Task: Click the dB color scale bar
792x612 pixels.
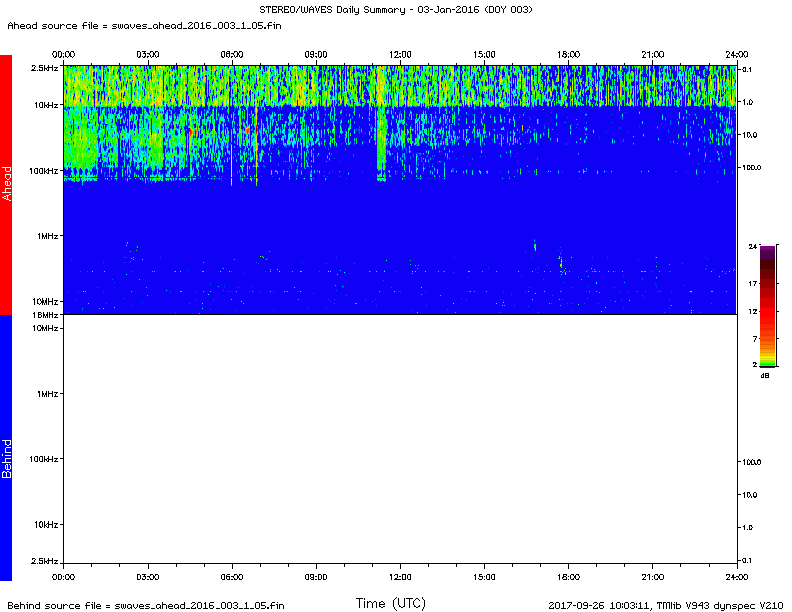Action: (767, 306)
